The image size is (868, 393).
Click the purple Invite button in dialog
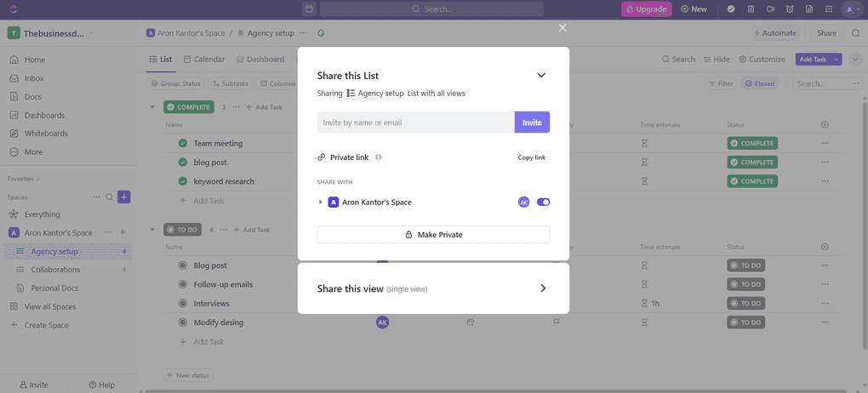pos(532,122)
